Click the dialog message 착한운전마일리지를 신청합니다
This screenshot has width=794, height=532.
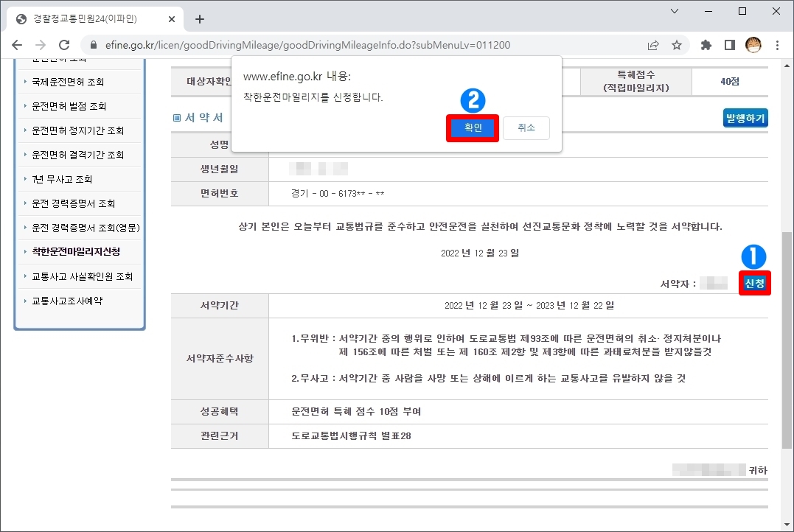[313, 97]
